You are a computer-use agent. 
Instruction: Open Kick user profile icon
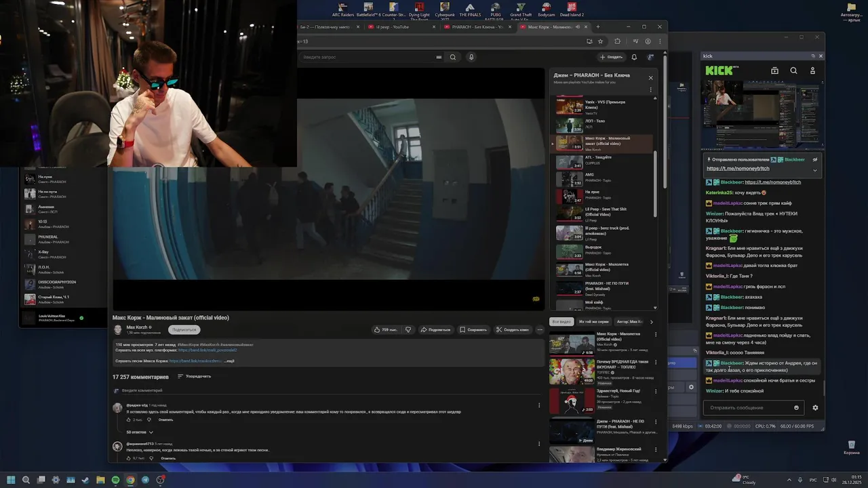click(812, 70)
